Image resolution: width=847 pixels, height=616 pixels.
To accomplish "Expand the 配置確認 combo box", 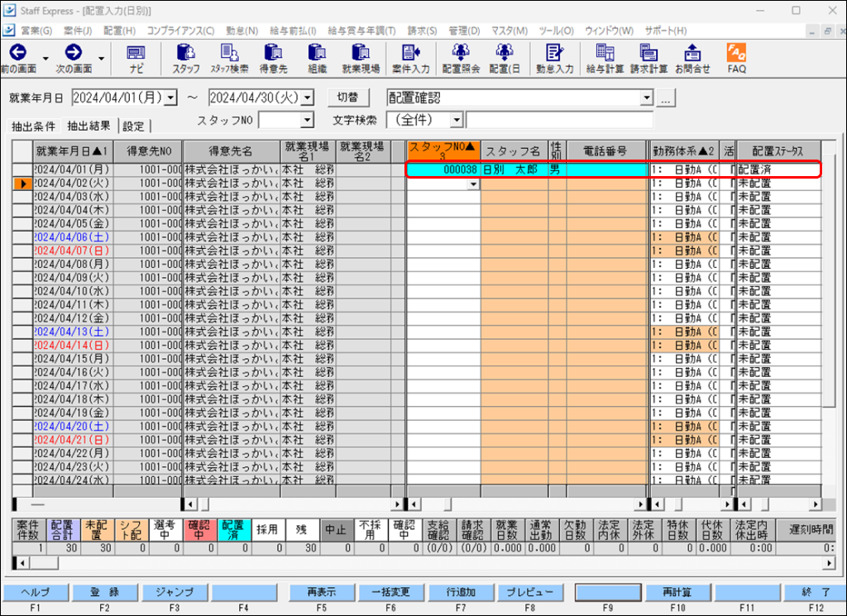I will pos(647,98).
